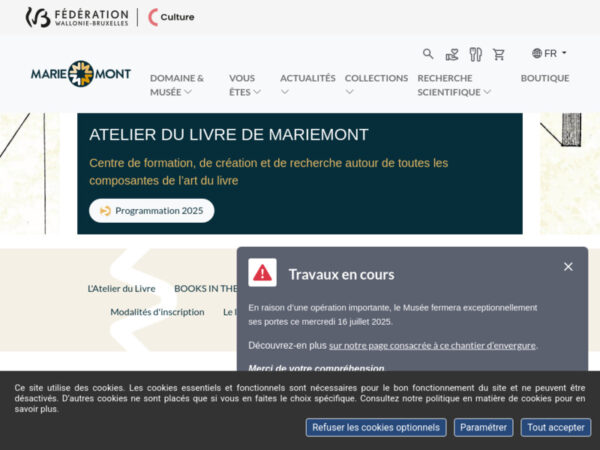
Task: Expand the Domaine & Musée menu
Action: [x=176, y=85]
